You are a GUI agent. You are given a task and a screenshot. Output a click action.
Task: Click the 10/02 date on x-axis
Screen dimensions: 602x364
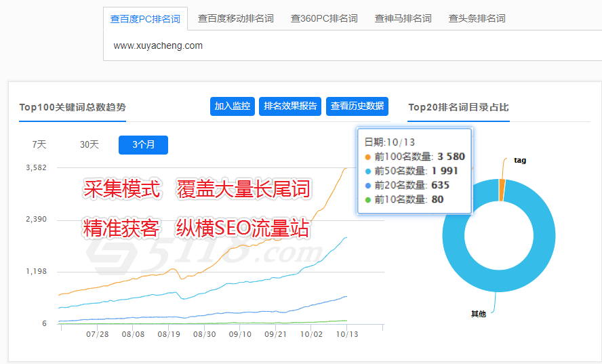tap(311, 334)
